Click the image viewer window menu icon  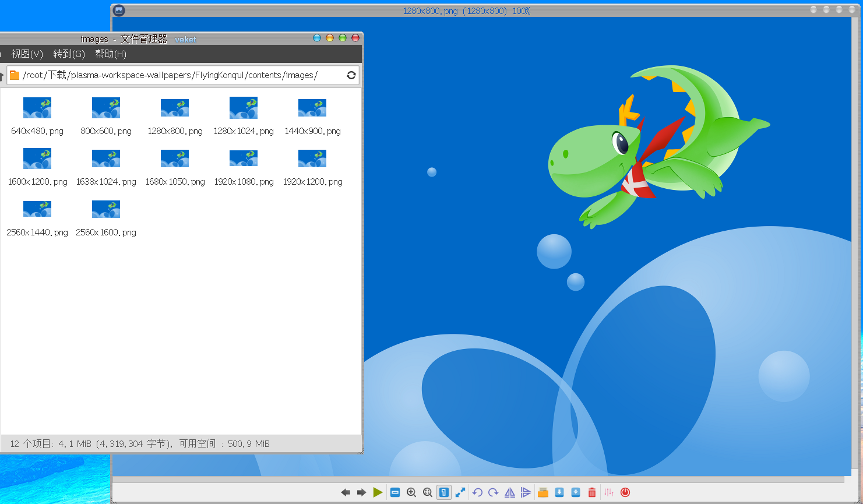coord(119,10)
